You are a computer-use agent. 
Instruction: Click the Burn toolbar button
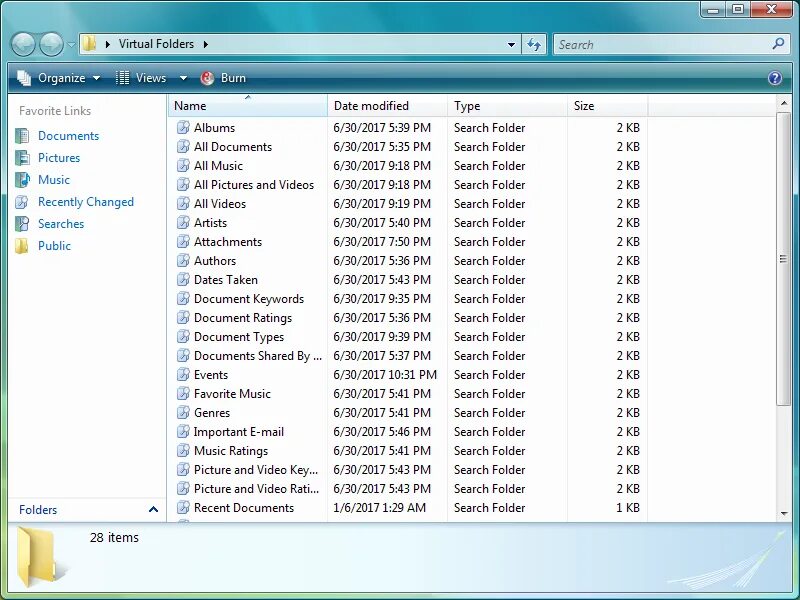point(223,78)
